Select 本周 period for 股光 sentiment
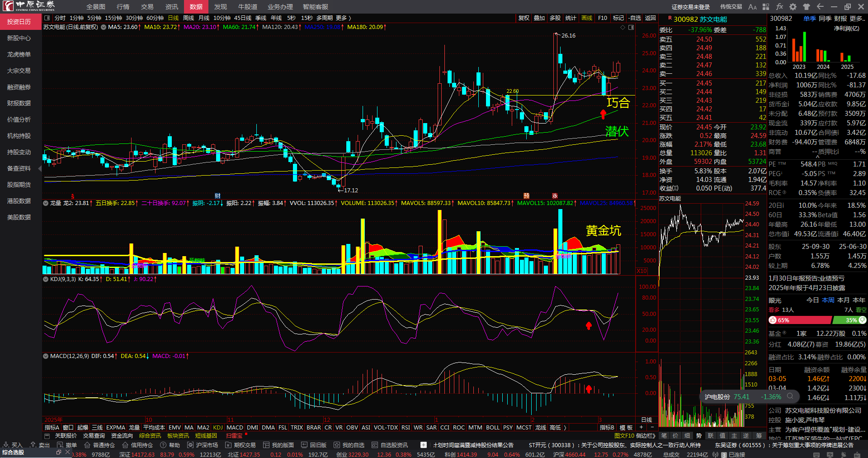 pos(828,300)
